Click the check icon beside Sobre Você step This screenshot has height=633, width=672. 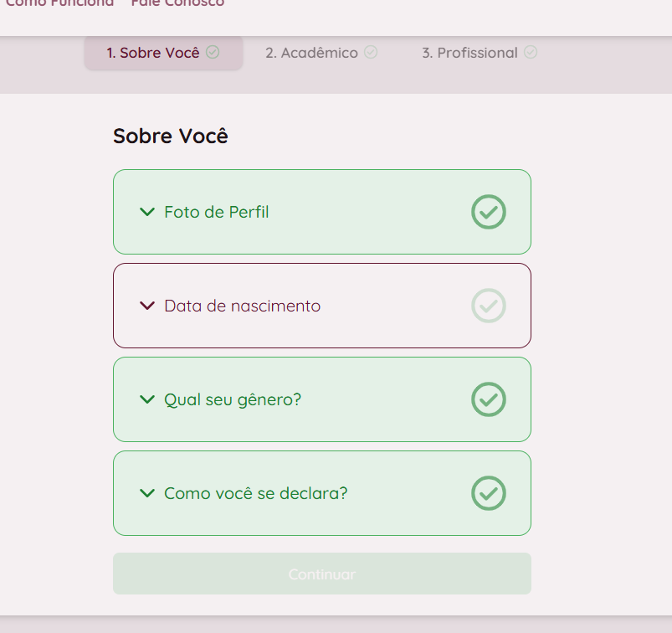[213, 53]
